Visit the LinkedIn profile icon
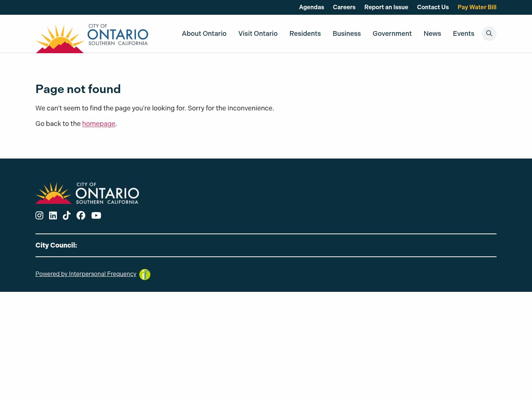532x399 pixels. 53,215
